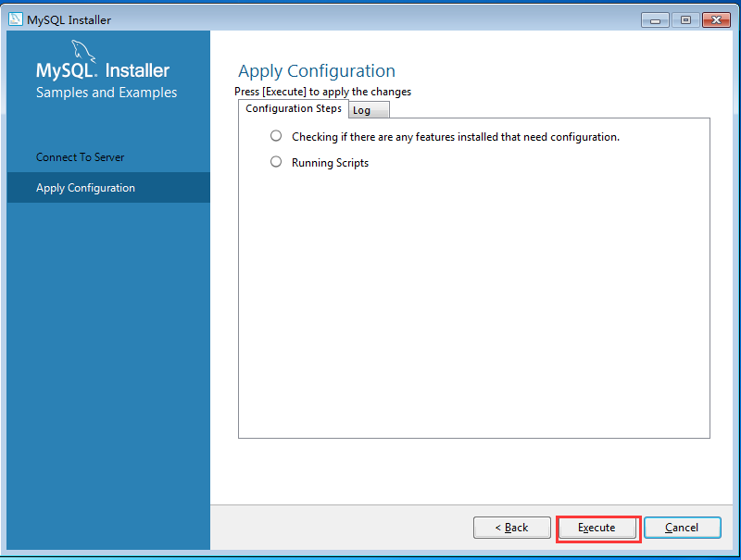Click the MySQL Installer title bar icon
Image resolution: width=741 pixels, height=560 pixels.
point(16,19)
